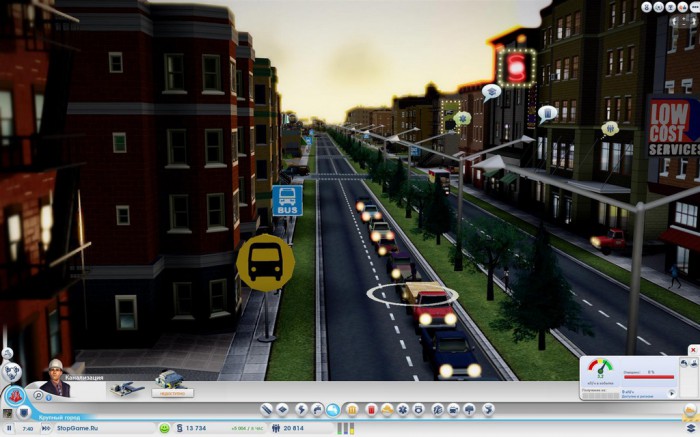Screen dimensions: 700x437
Task: Pause the simulation
Action: [x=9, y=428]
